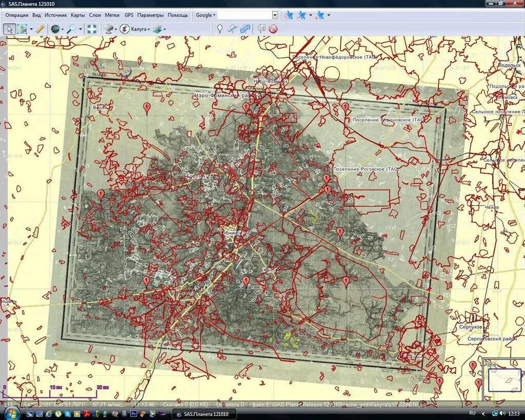Click the magnifier zoom tool
This screenshot has height=420, width=525.
click(71, 29)
